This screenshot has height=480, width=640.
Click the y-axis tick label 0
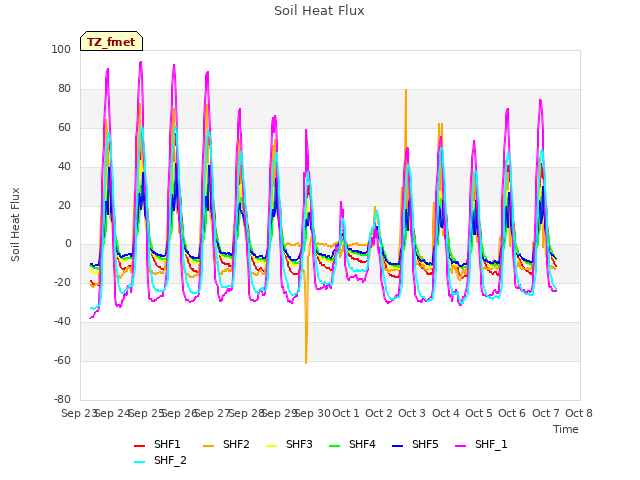[68, 244]
